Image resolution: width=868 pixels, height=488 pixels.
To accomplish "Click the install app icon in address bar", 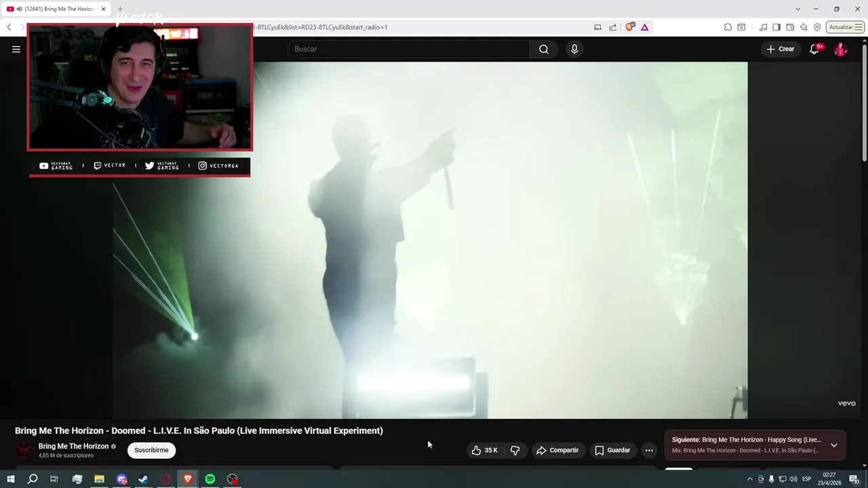I will click(597, 27).
